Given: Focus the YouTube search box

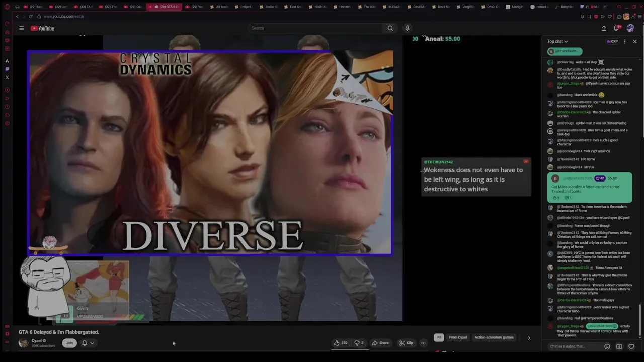Looking at the screenshot, I should [315, 28].
